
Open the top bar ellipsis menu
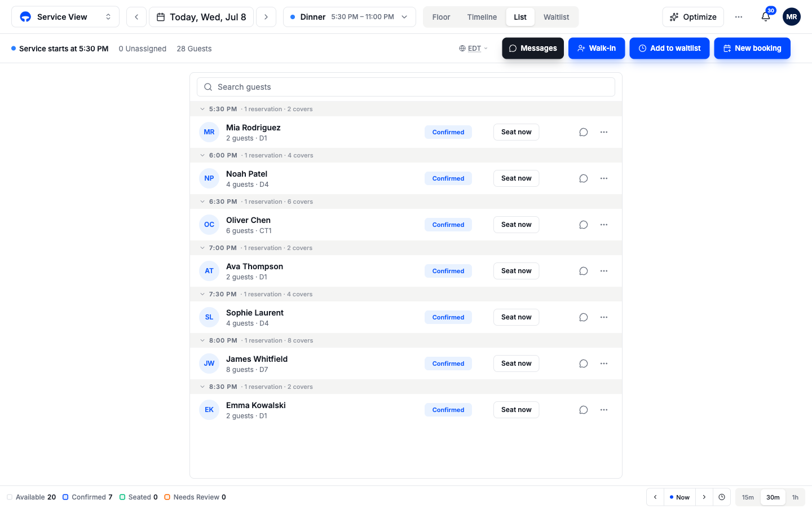pos(739,17)
